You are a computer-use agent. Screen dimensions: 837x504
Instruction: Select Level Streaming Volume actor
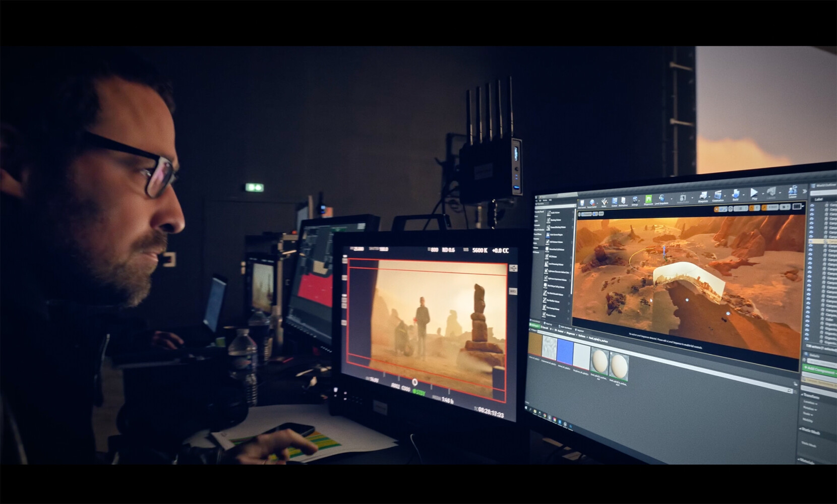pos(554,265)
